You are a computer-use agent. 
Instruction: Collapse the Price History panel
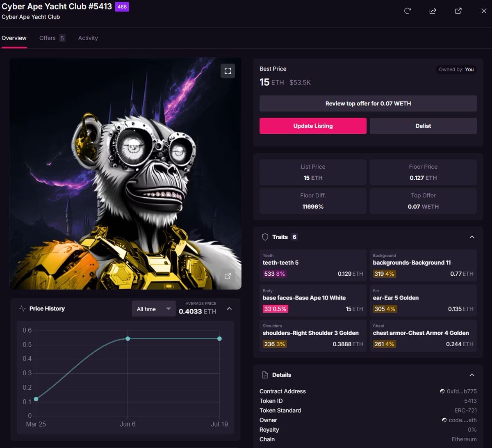tap(229, 309)
